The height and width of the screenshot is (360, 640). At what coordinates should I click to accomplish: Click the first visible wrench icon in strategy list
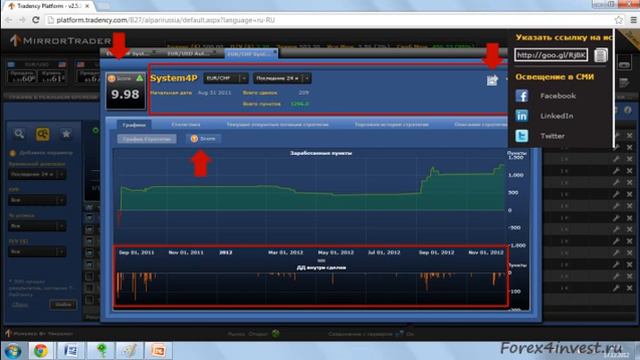tap(616, 136)
